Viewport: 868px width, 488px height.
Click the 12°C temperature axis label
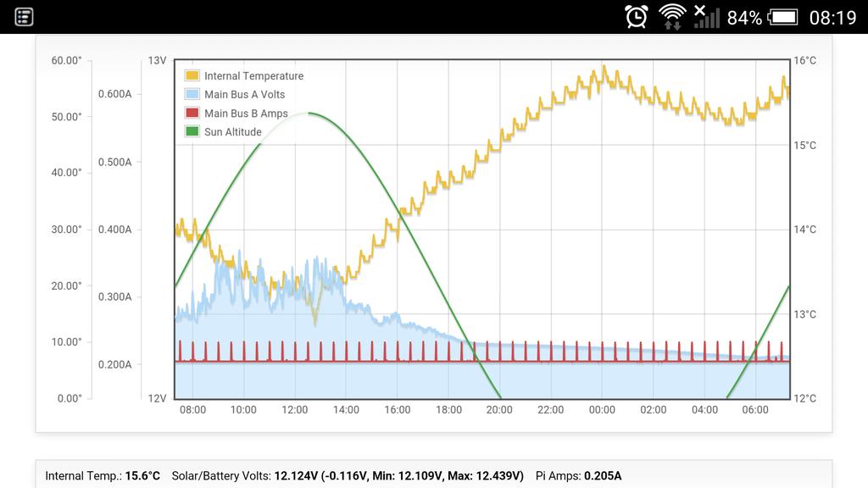click(805, 398)
